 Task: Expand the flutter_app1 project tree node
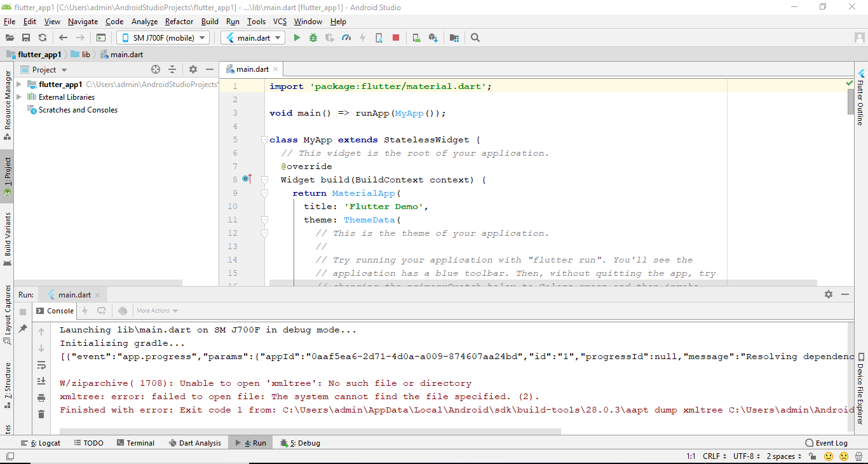tap(19, 84)
